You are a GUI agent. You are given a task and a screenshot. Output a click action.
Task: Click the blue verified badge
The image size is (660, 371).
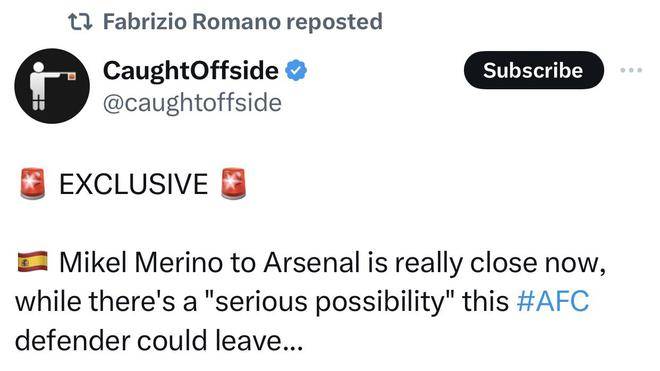tap(297, 70)
